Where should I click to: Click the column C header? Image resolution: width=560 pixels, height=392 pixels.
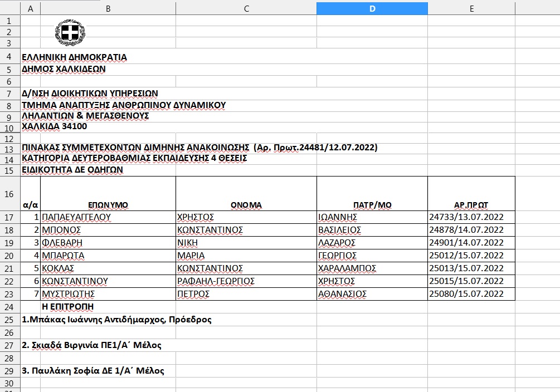[x=246, y=8]
